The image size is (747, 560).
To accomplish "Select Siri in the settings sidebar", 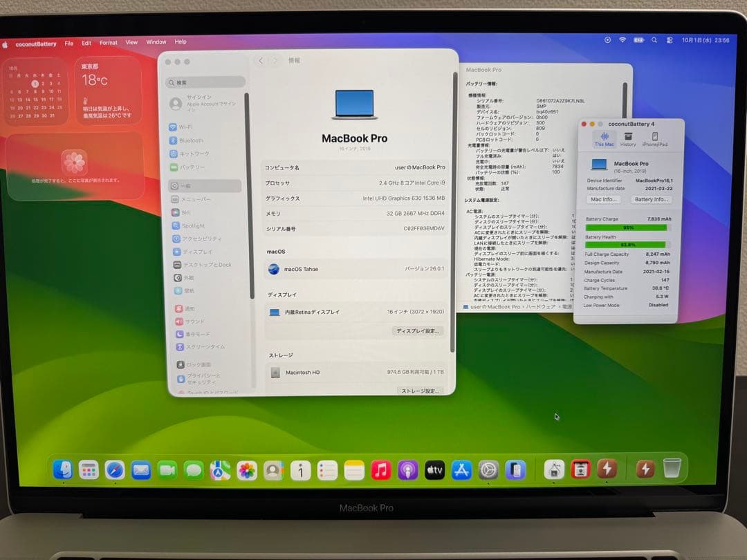I will point(183,212).
